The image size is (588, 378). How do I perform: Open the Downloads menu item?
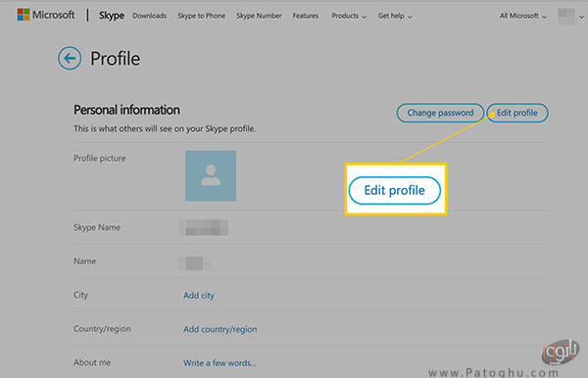point(149,16)
